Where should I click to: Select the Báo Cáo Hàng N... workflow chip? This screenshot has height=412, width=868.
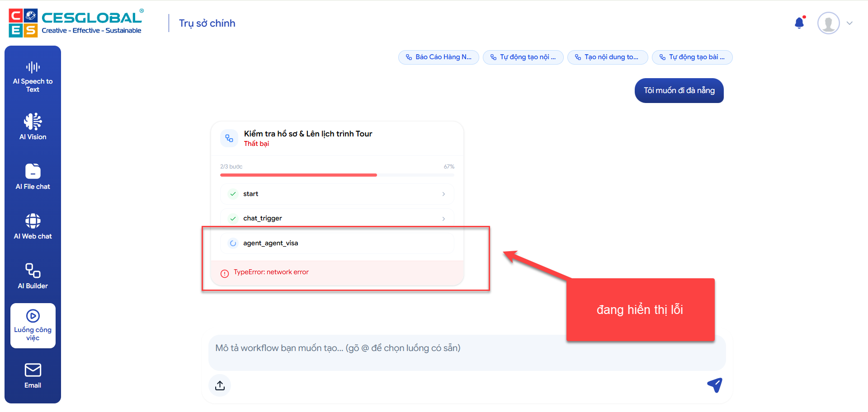point(439,57)
